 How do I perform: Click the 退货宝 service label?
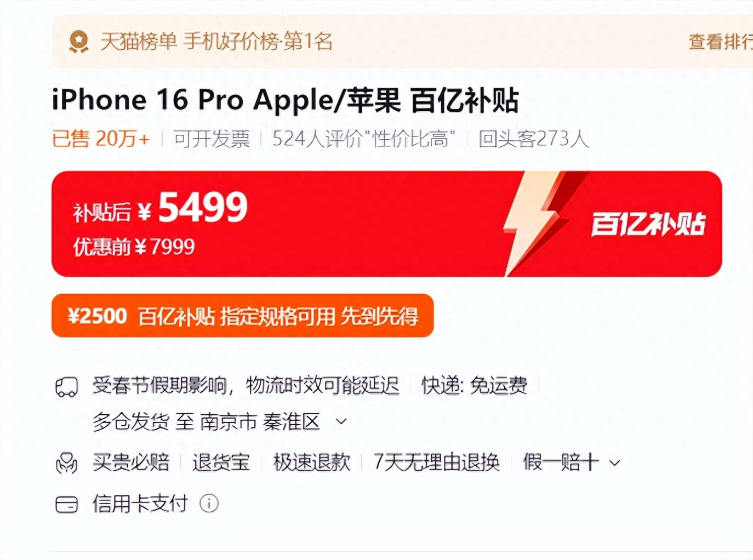tap(221, 462)
